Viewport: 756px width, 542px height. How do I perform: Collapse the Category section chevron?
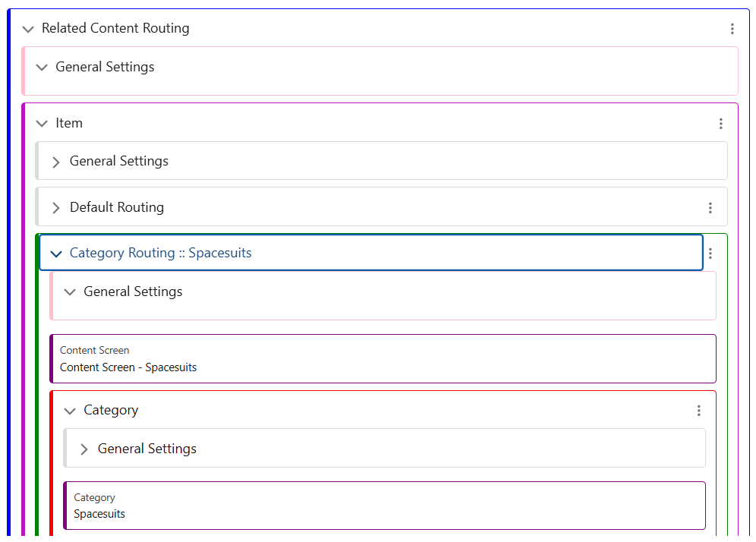(x=70, y=411)
